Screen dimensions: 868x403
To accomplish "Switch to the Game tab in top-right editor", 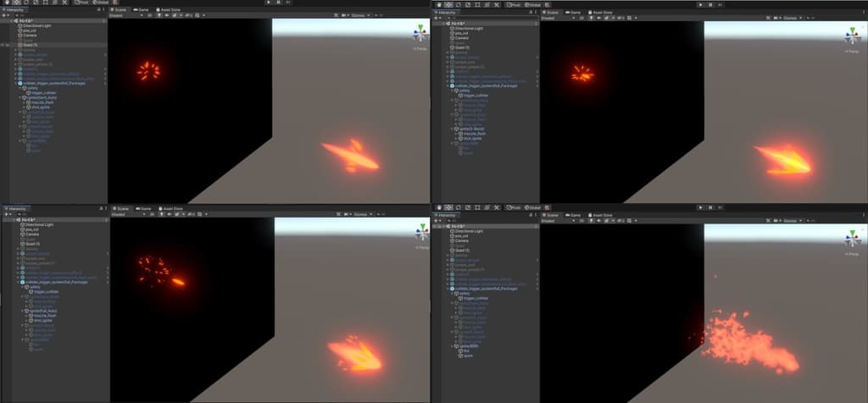I will [x=576, y=12].
